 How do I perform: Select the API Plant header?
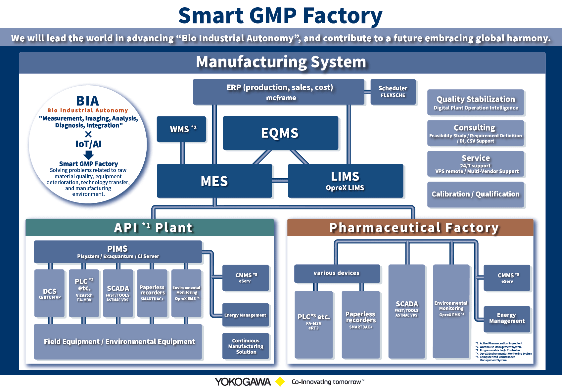click(x=150, y=227)
